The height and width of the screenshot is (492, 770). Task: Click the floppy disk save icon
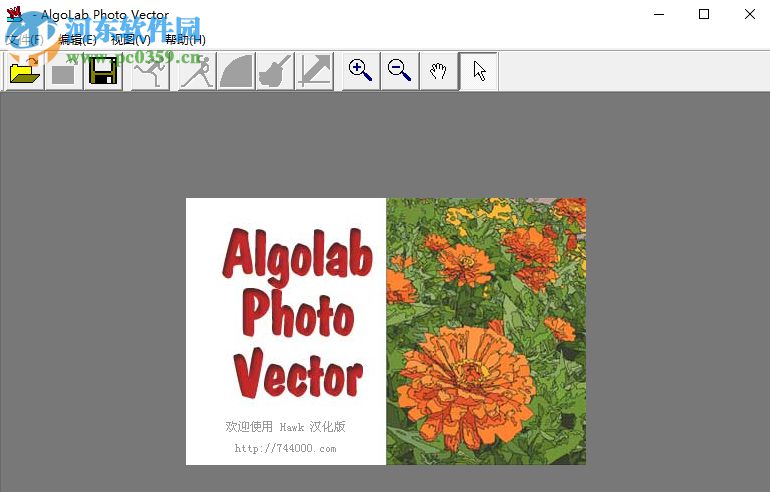[103, 72]
